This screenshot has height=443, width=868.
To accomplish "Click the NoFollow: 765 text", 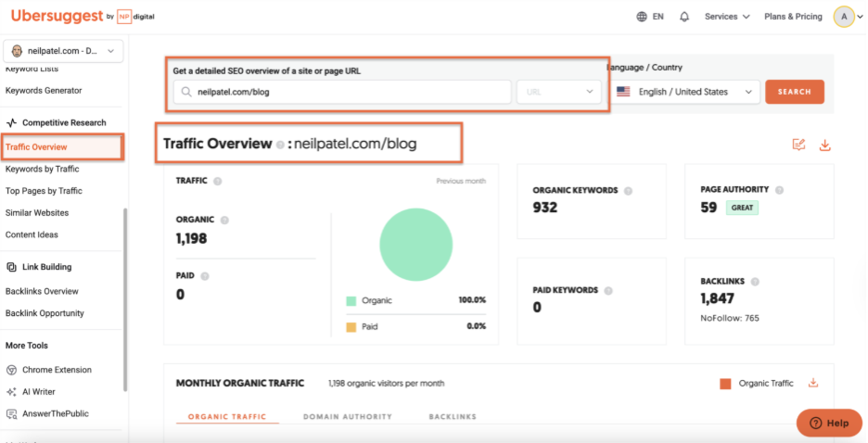I will (x=730, y=318).
